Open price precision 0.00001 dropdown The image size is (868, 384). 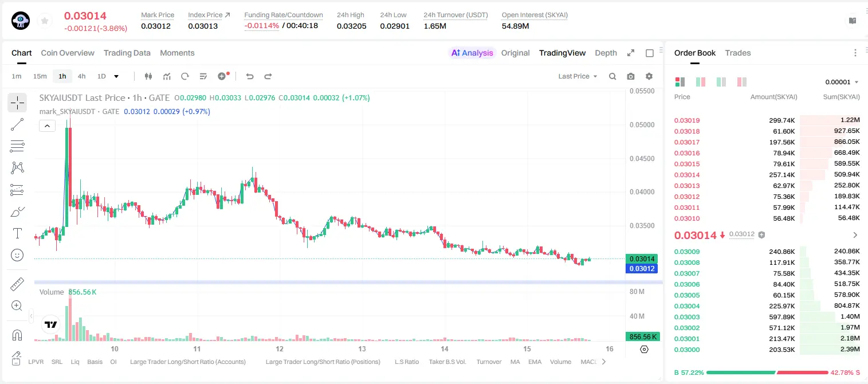[x=842, y=82]
